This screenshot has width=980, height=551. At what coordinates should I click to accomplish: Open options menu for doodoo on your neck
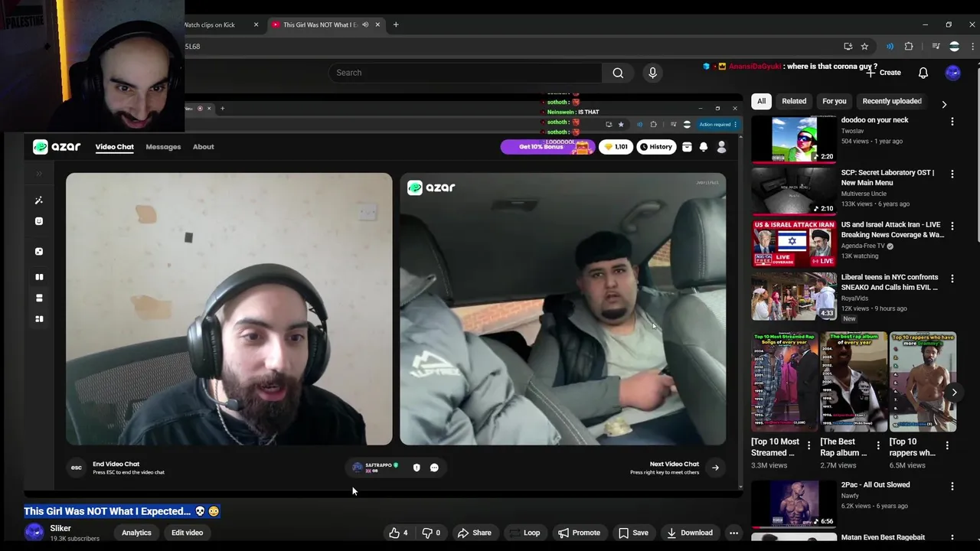[952, 122]
